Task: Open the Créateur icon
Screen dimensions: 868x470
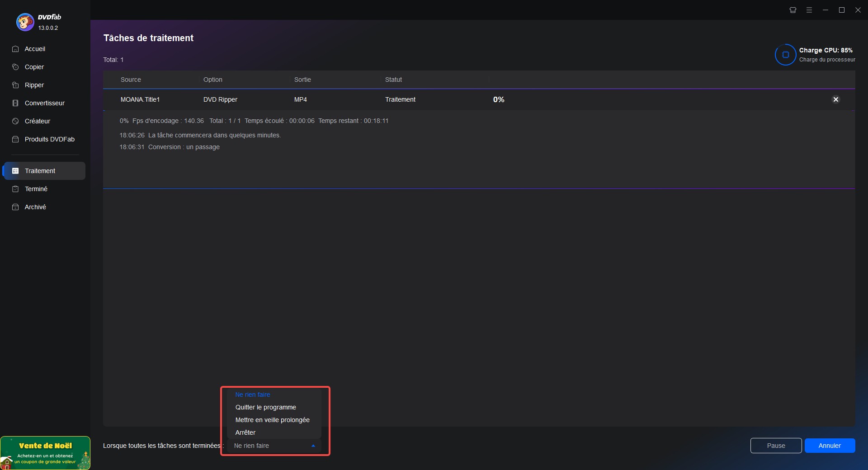Action: point(15,121)
